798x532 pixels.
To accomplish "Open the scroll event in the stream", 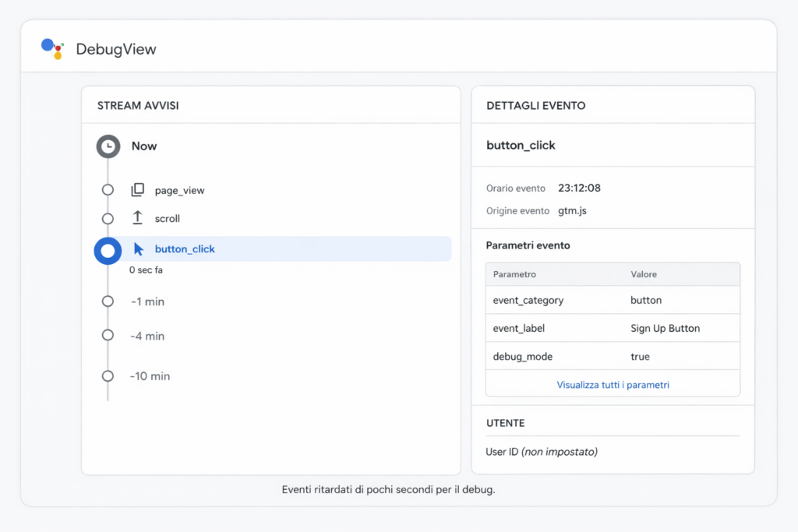I will pos(168,219).
